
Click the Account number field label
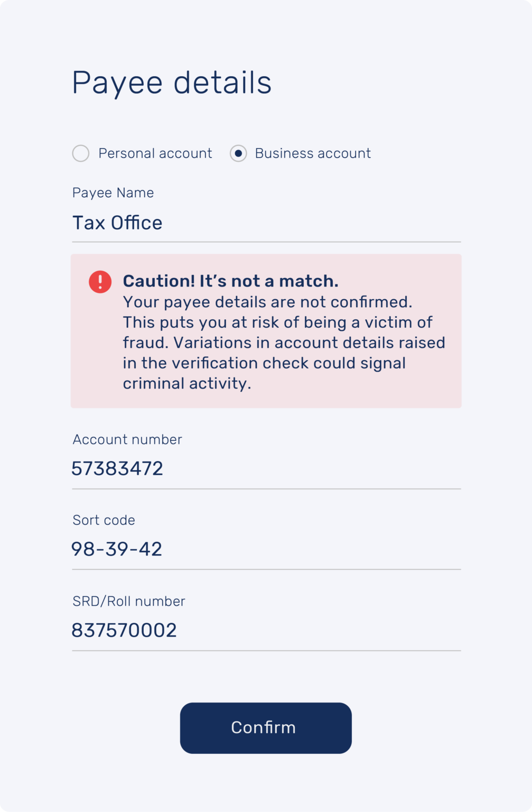tap(127, 440)
